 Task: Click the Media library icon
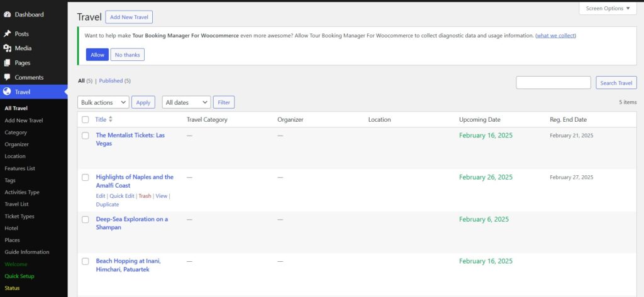[x=7, y=48]
